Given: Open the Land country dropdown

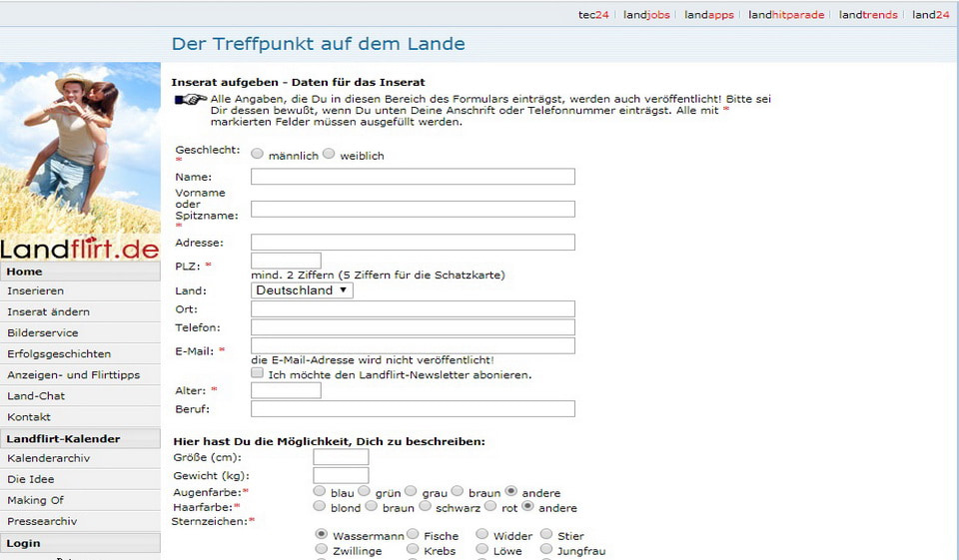Looking at the screenshot, I should 302,290.
